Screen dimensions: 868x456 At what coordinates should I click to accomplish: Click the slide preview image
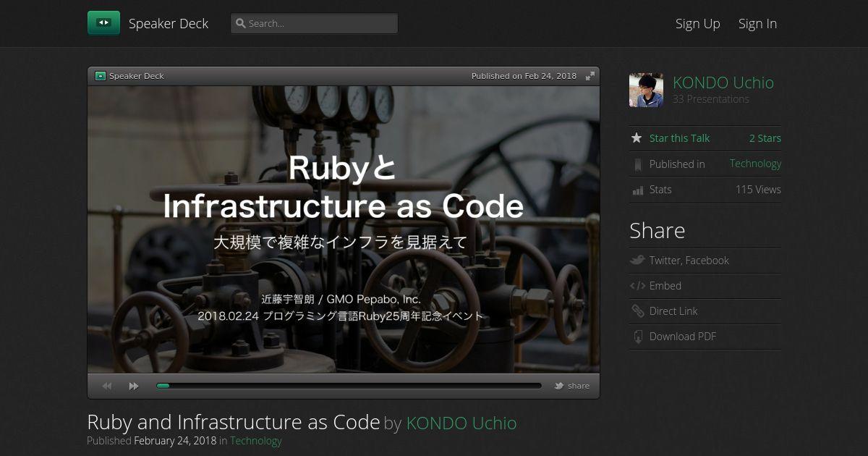(x=344, y=229)
